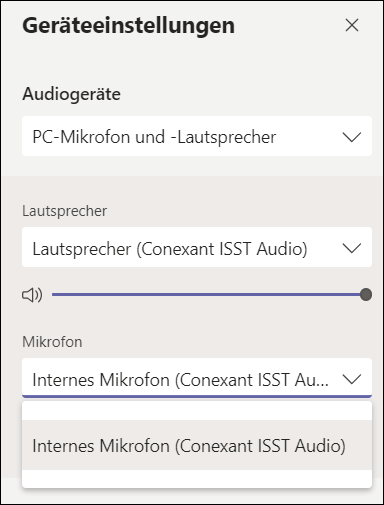The width and height of the screenshot is (384, 505).
Task: Click the left end of the volume slider track
Action: [53, 295]
